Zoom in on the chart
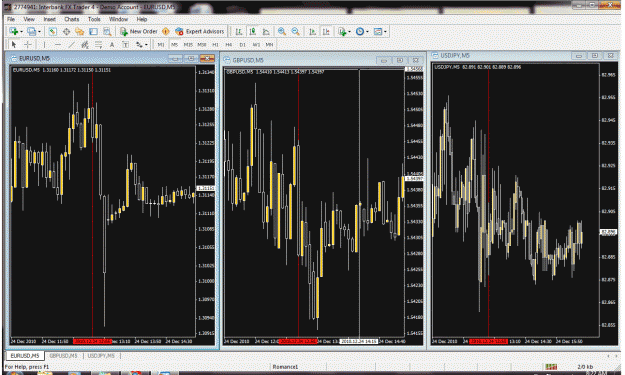The image size is (625, 375). [x=282, y=31]
